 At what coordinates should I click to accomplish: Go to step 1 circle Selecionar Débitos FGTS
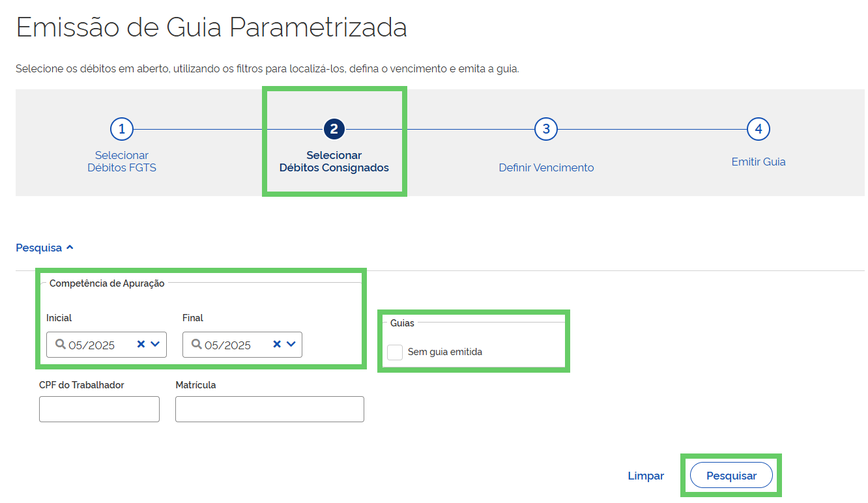click(122, 129)
